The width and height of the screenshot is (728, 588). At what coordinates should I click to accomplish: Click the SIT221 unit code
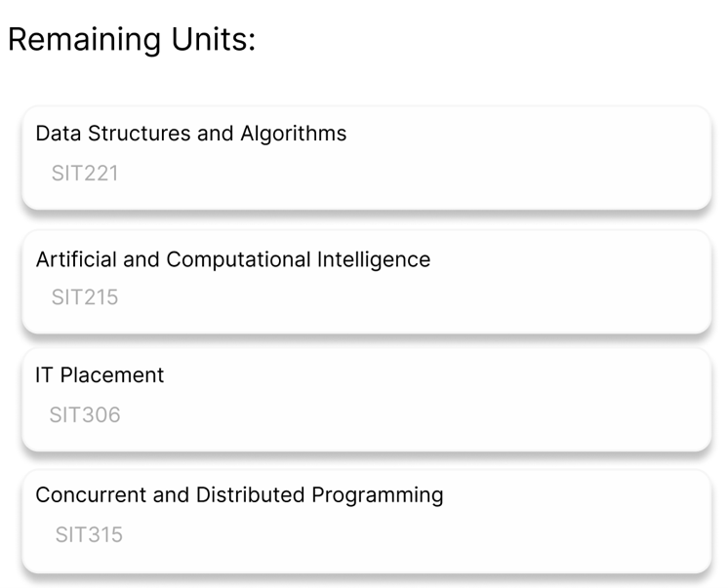coord(84,175)
